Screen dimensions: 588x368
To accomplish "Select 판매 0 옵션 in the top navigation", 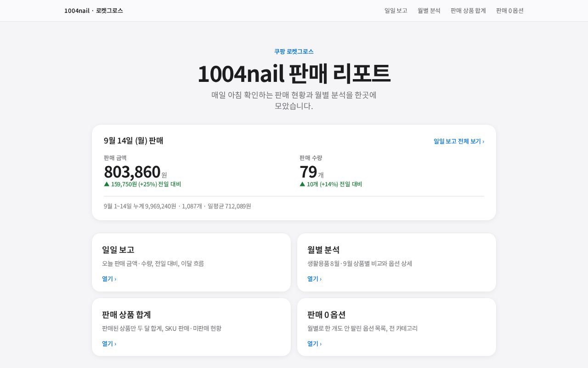I will (510, 11).
